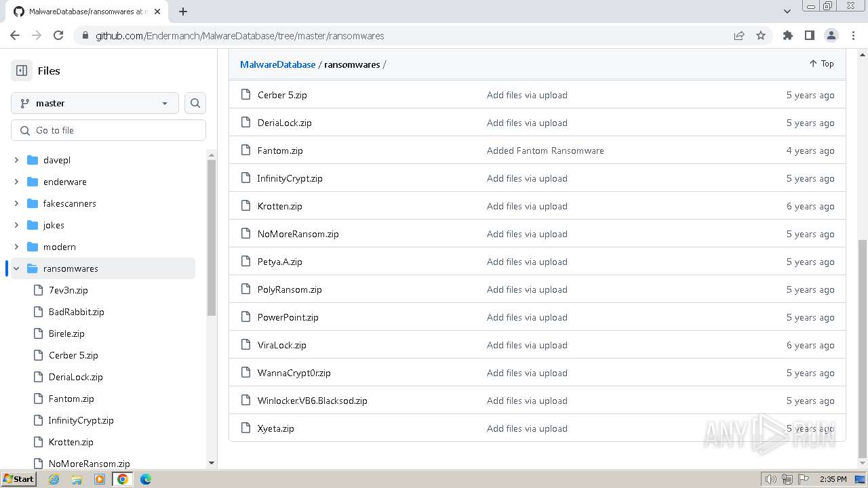868x488 pixels.
Task: Open Petya.A.zip in file list
Action: click(x=279, y=262)
